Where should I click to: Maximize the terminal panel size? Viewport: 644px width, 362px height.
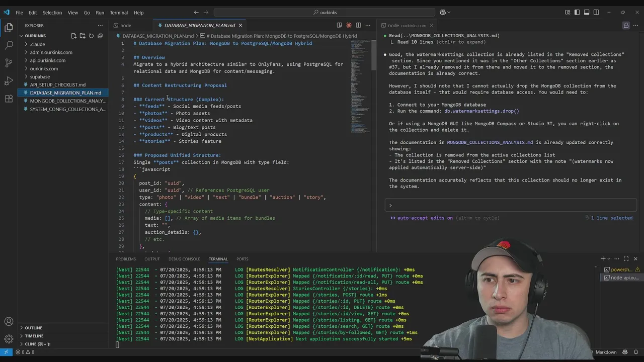[626, 259]
